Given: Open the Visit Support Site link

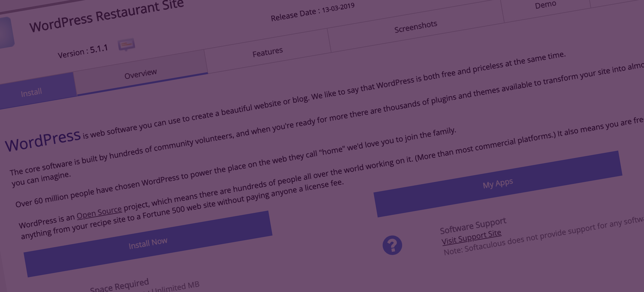Looking at the screenshot, I should 471,237.
